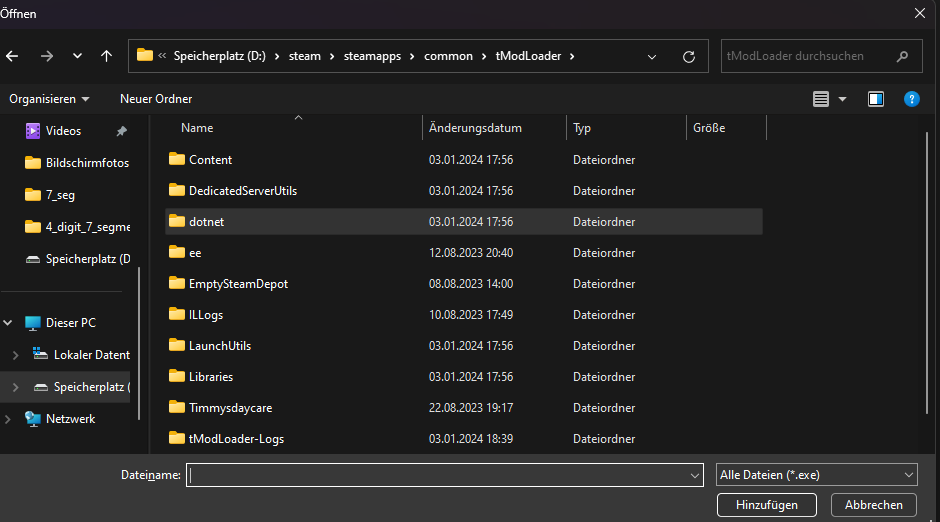Image resolution: width=940 pixels, height=522 pixels.
Task: Open the Dateiname suggestions dropdown
Action: pos(695,475)
